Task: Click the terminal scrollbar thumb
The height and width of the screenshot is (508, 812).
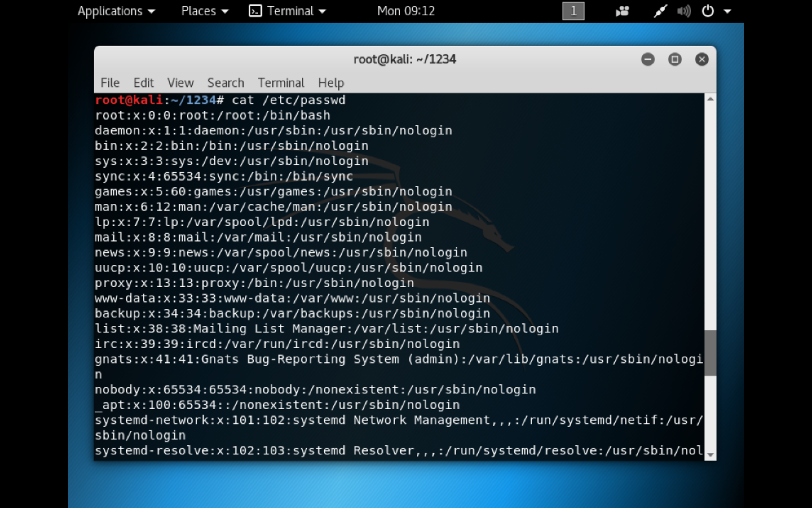Action: (x=710, y=353)
